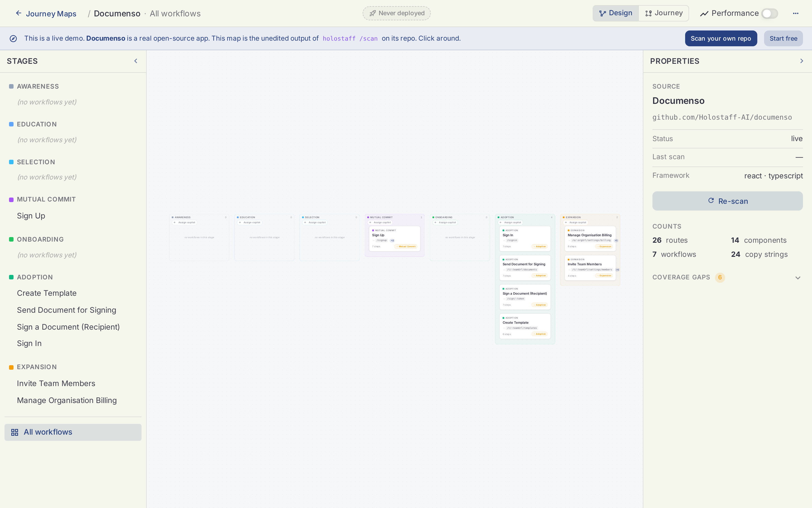Toggle the Performance switch on

coord(769,14)
